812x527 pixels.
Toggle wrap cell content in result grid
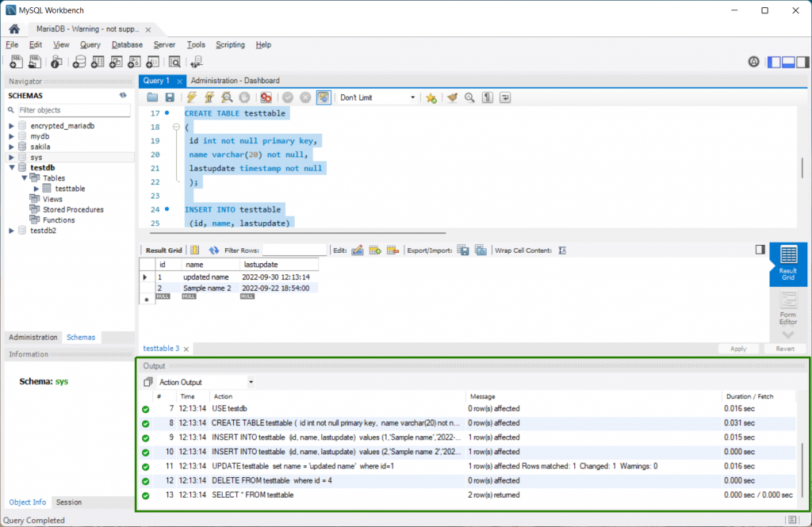[562, 250]
